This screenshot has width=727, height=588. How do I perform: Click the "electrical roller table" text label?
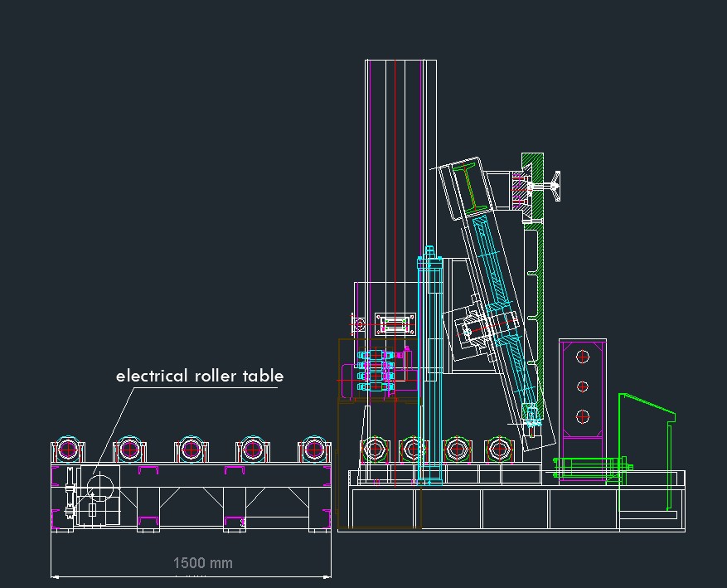[x=199, y=376]
